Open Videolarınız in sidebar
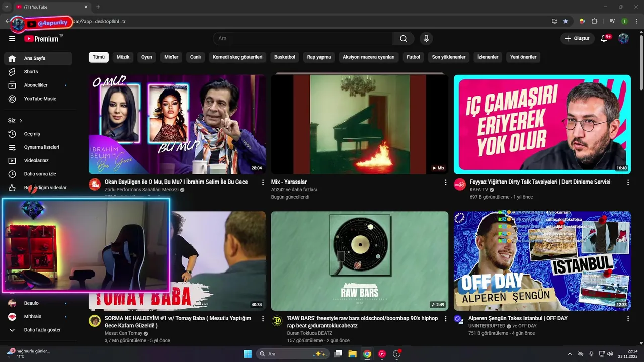 (38, 161)
